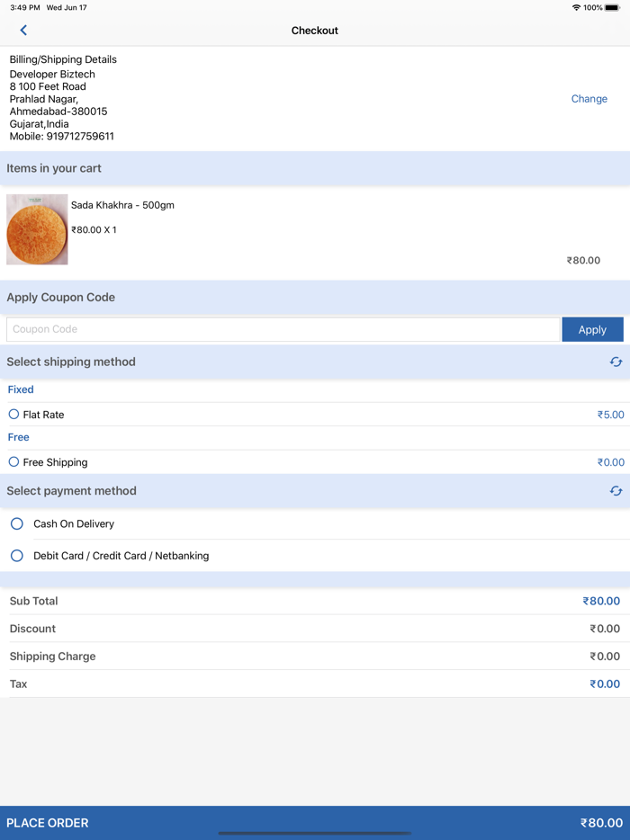The height and width of the screenshot is (840, 630).
Task: Tap the back arrow in header
Action: [x=23, y=31]
